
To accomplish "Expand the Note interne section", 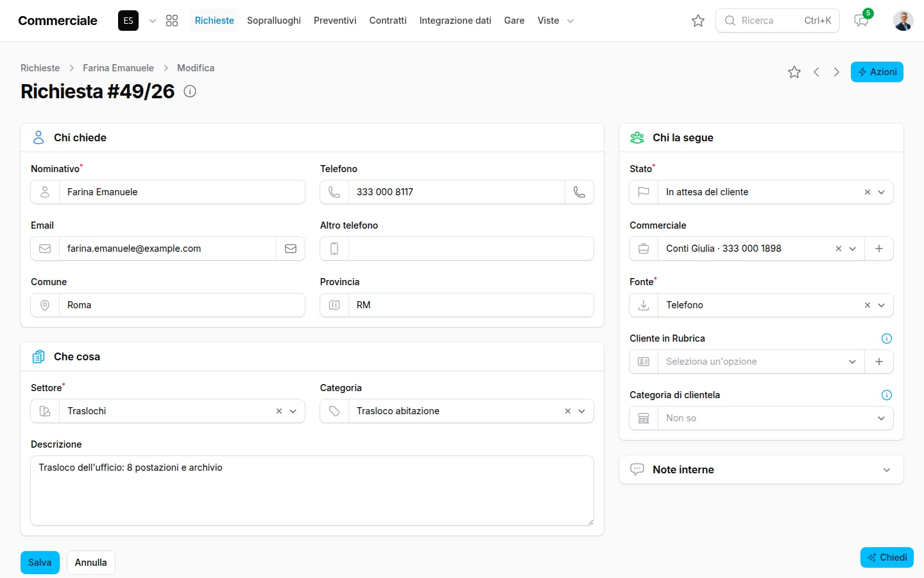I will (x=887, y=470).
